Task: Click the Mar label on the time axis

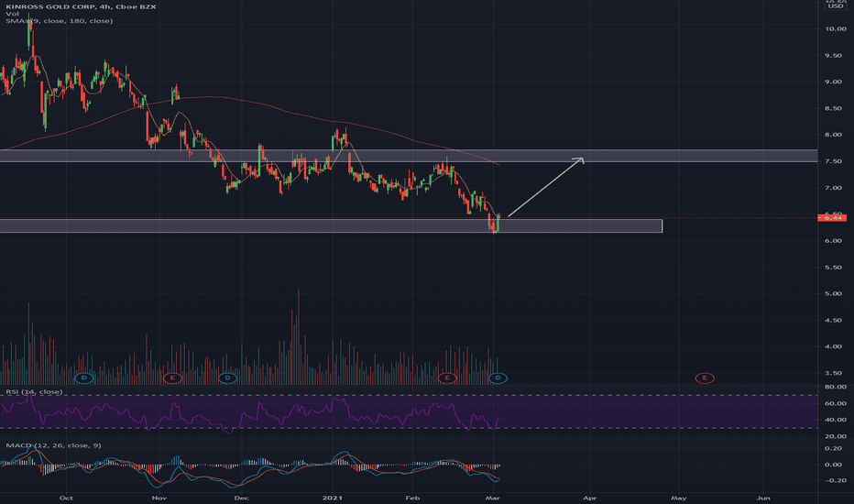Action: (493, 498)
